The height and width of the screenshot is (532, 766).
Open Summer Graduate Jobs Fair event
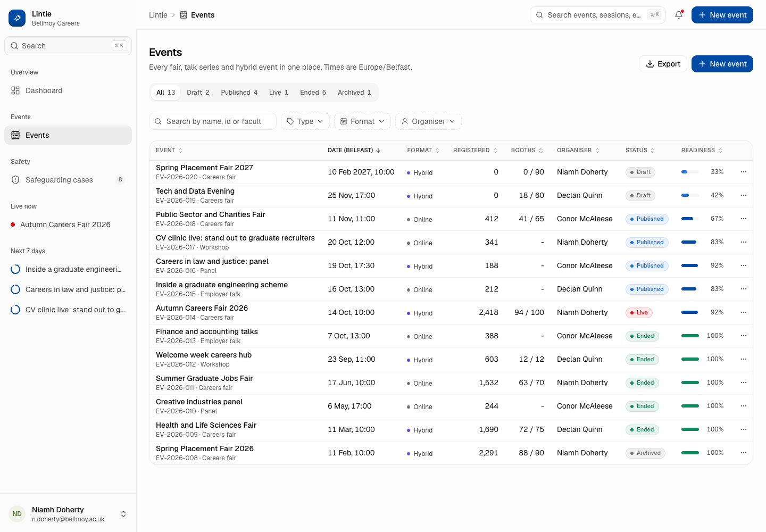(204, 378)
